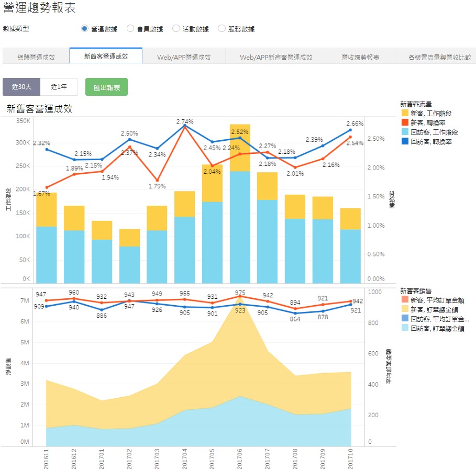Image resolution: width=476 pixels, height=470 pixels.
Task: Switch to the Web/APP營運成效 tab
Action: 184,57
